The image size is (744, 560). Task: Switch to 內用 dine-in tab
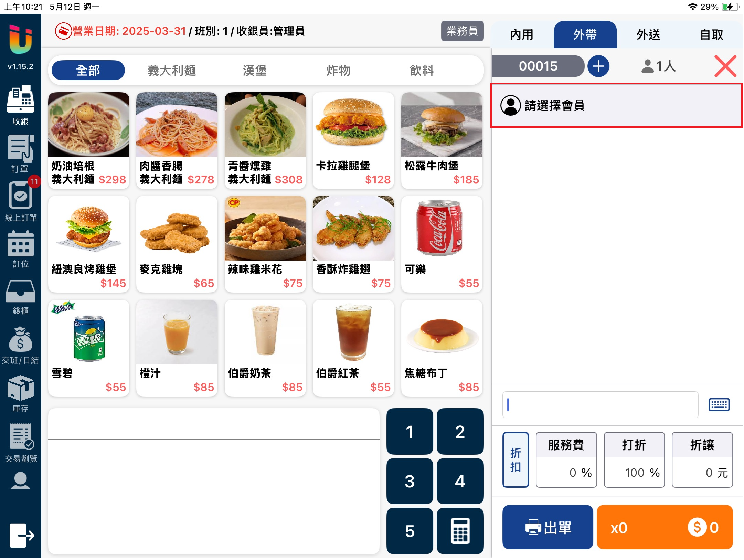click(x=522, y=35)
